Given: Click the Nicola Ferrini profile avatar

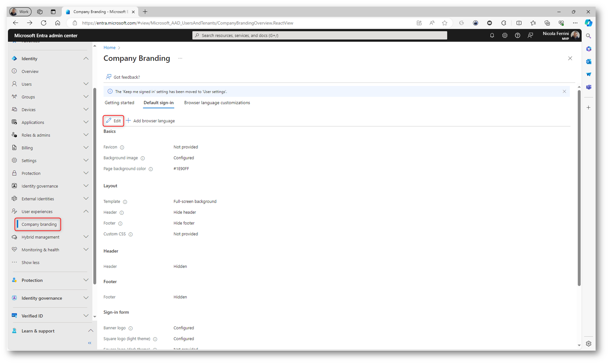Looking at the screenshot, I should coord(575,35).
